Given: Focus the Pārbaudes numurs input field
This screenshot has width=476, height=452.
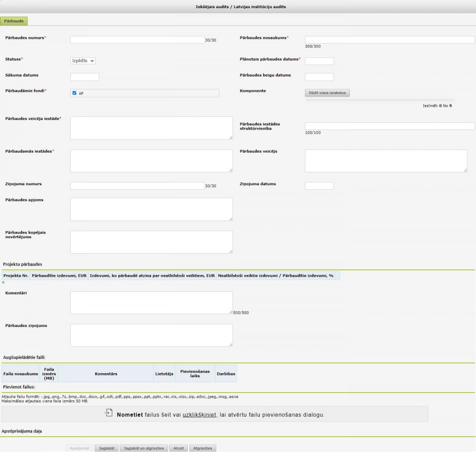Looking at the screenshot, I should coord(137,40).
